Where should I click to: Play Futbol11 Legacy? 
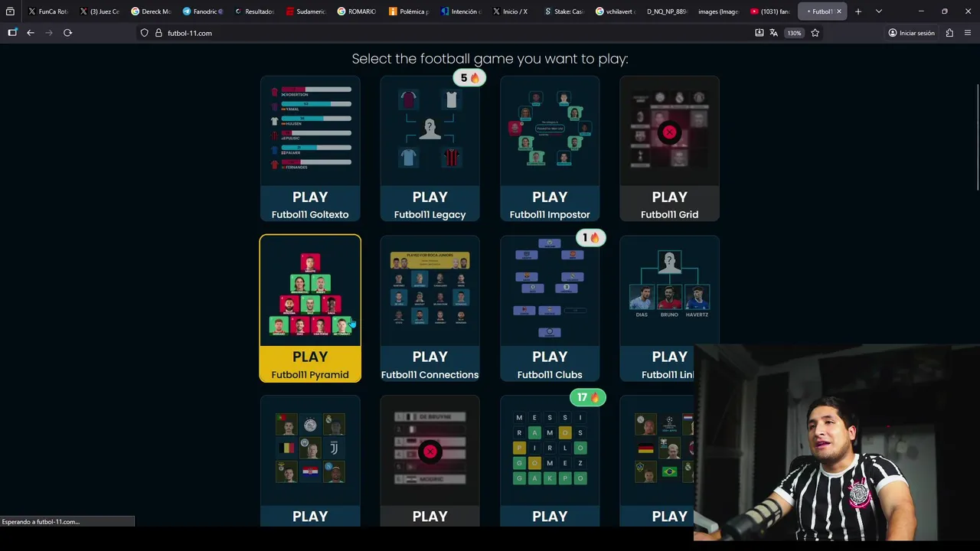coord(430,204)
